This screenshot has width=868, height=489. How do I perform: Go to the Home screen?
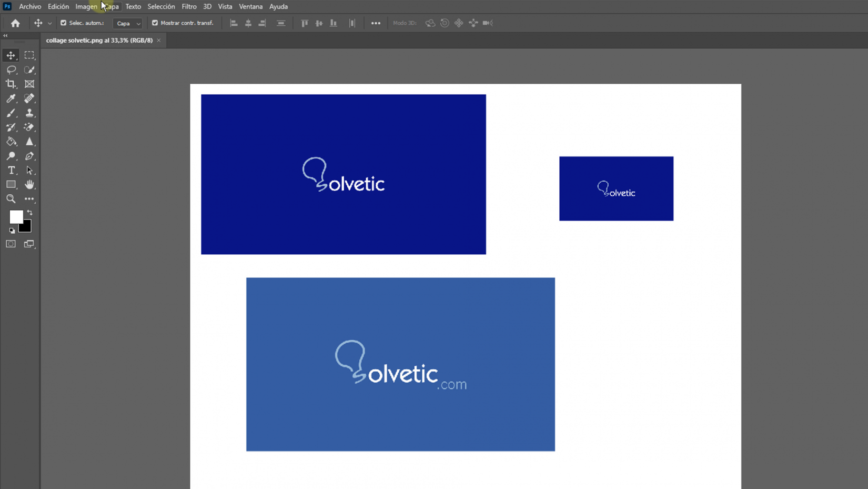click(15, 23)
